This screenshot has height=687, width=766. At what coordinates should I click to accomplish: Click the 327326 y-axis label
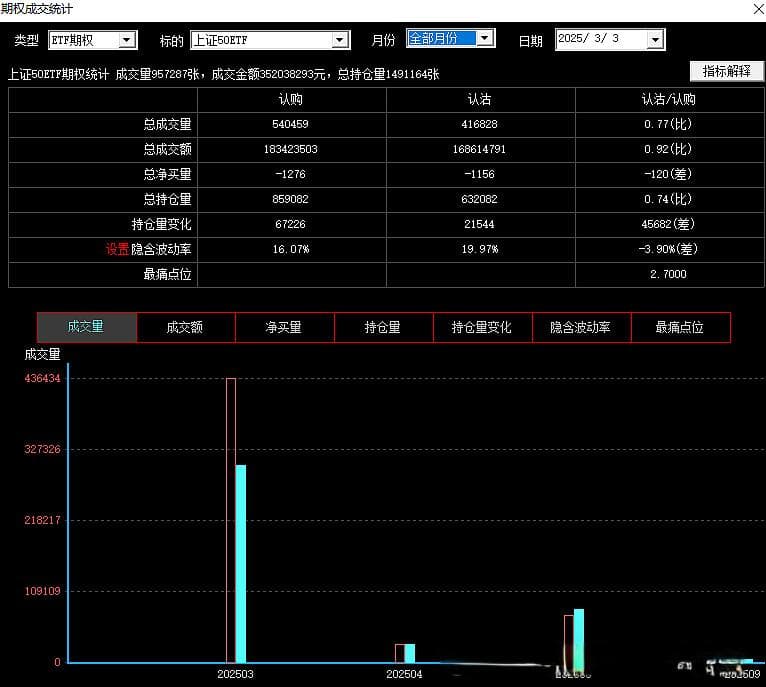coord(43,449)
